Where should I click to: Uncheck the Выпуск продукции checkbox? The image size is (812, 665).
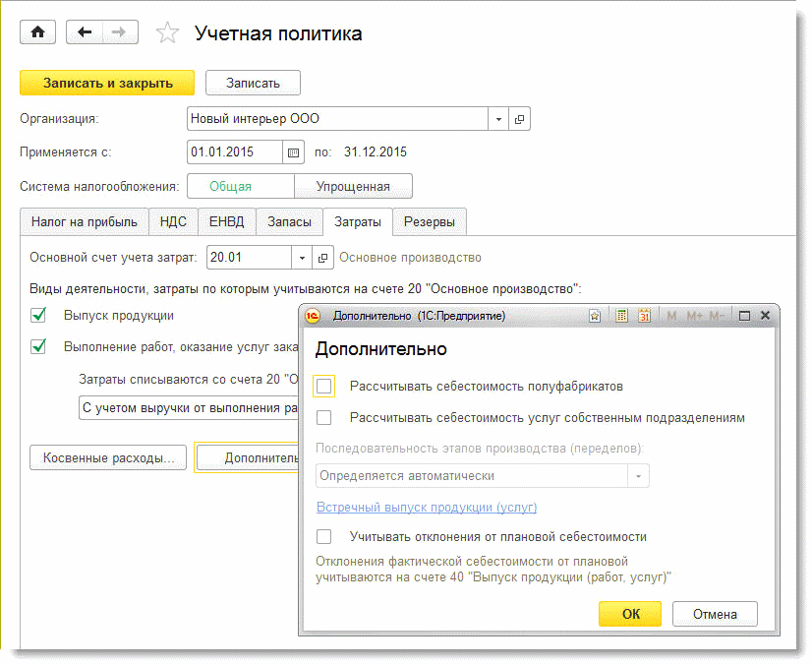(39, 316)
